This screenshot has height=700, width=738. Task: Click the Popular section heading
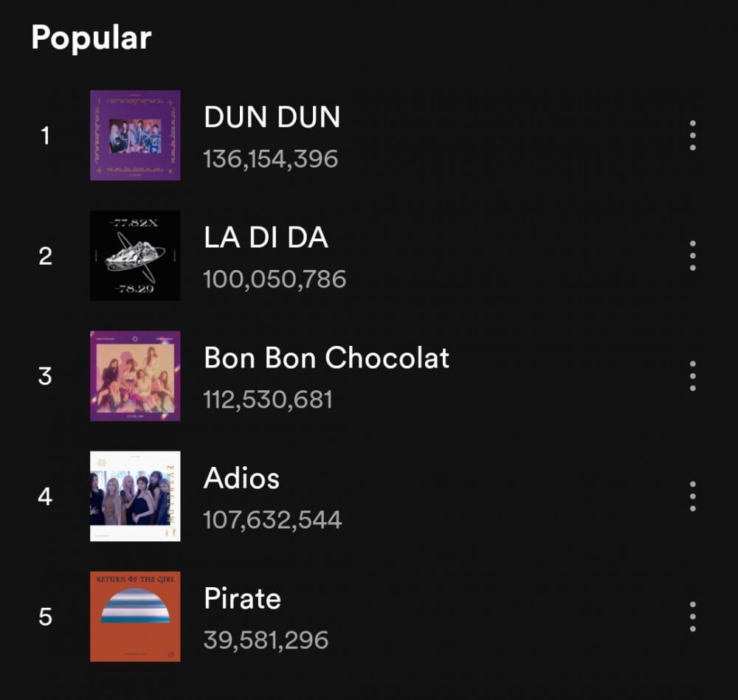[92, 38]
